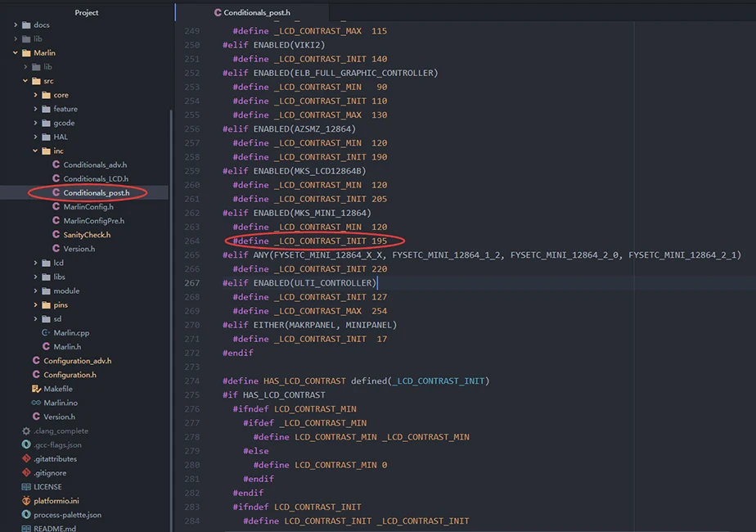
Task: Click _LCD_CONTRAST_INIT 220 code line
Action: click(x=309, y=268)
